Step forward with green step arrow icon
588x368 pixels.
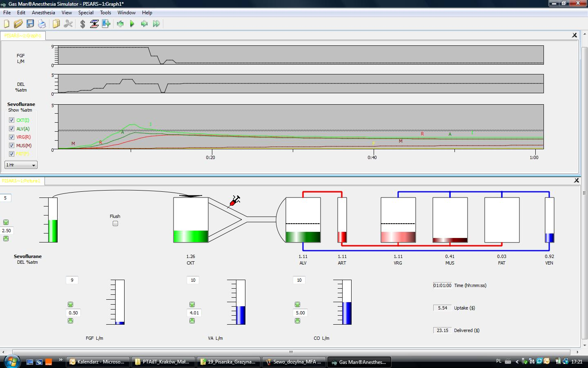pos(144,24)
